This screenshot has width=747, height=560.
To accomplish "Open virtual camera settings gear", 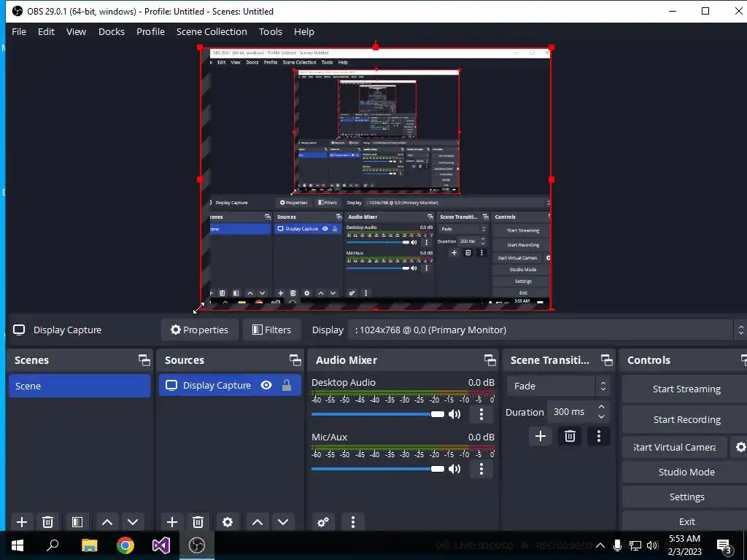I will 740,447.
